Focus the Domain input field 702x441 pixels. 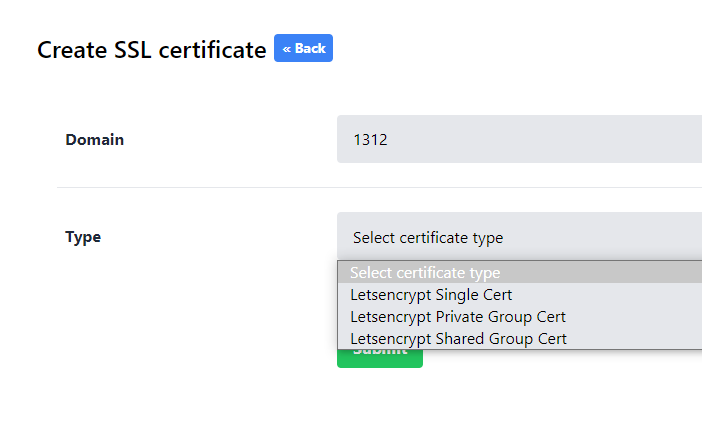point(518,140)
